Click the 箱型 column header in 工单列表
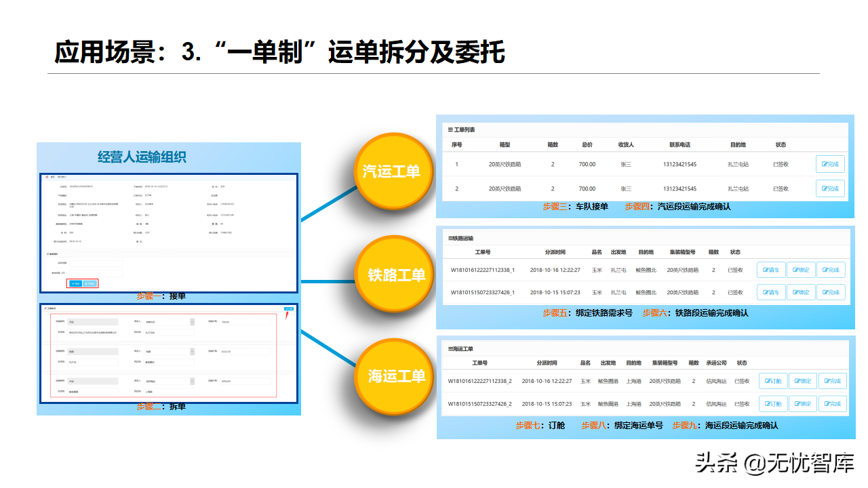 pos(504,144)
